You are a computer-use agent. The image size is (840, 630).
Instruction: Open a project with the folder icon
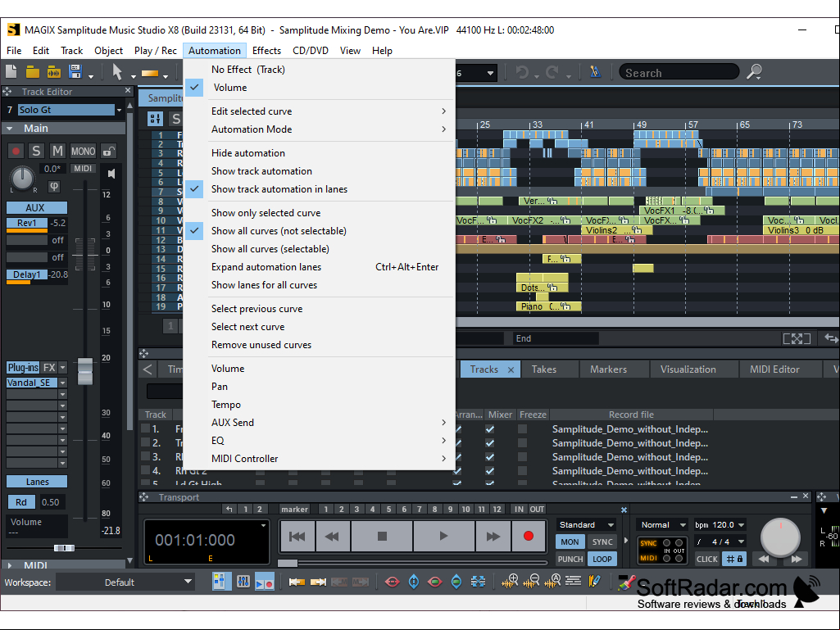pos(33,72)
